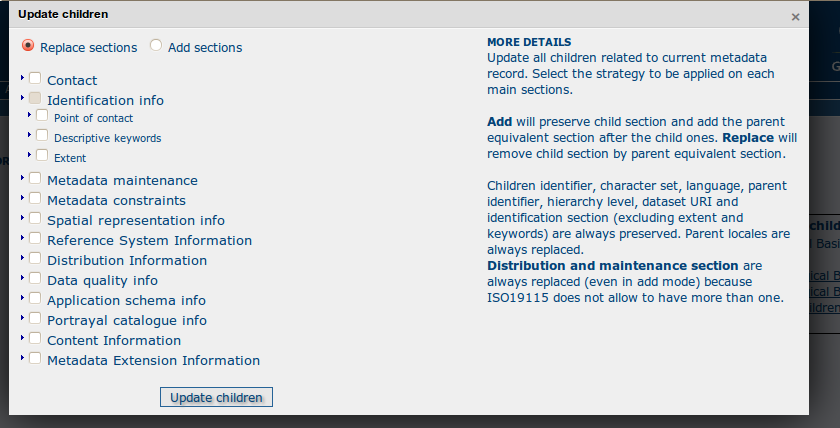
Task: Select the Add sections radio button
Action: 156,46
